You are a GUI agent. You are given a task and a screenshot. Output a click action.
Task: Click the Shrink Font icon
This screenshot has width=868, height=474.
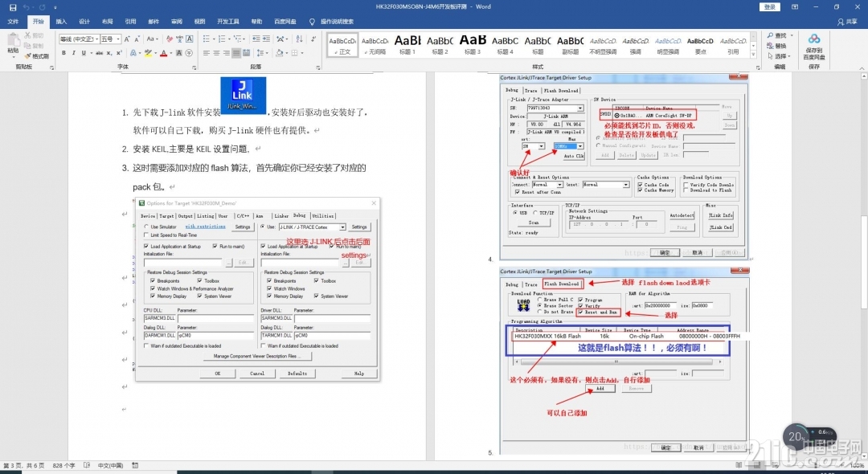(x=137, y=39)
